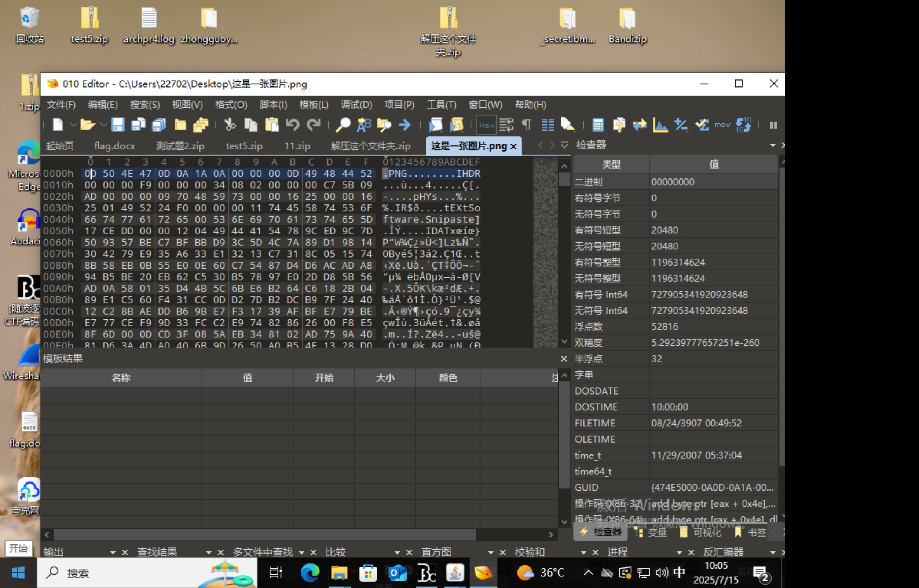Expand the New file dropdown arrow
This screenshot has width=919, height=588.
tap(73, 125)
